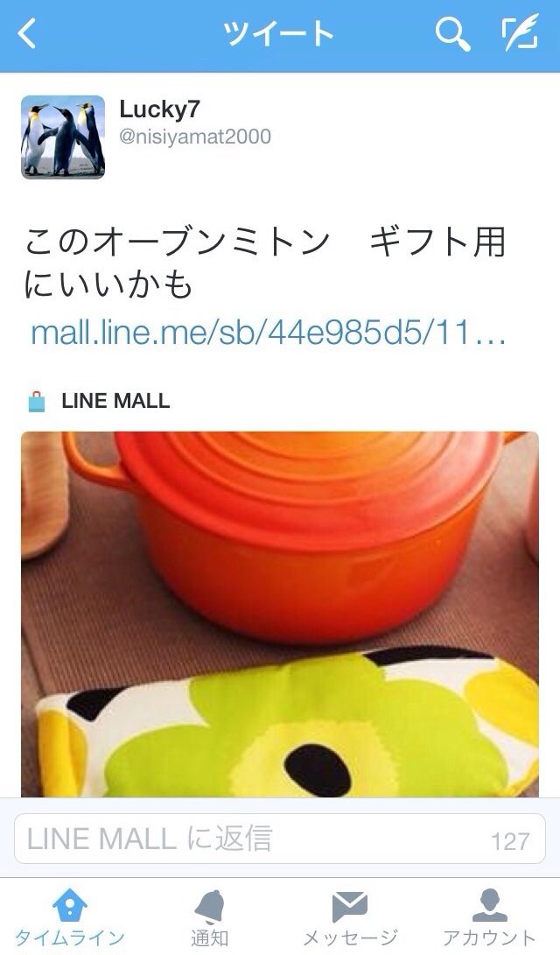Switch to the タイムライン tab
This screenshot has height=955, width=560.
(x=69, y=937)
